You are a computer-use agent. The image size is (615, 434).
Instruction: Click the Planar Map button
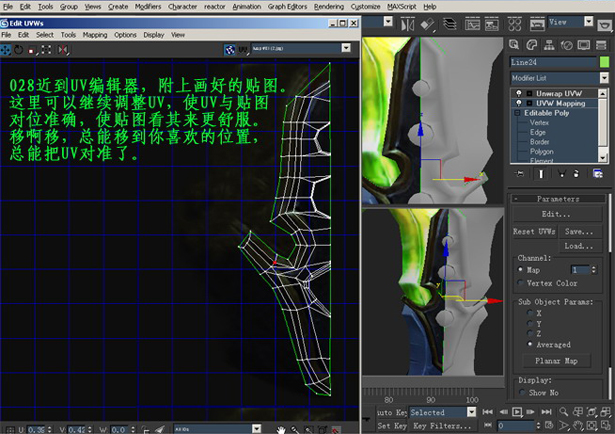coord(559,361)
